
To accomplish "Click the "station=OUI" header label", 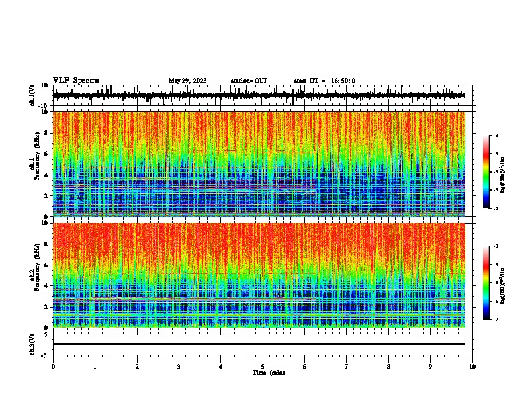I will (x=249, y=81).
